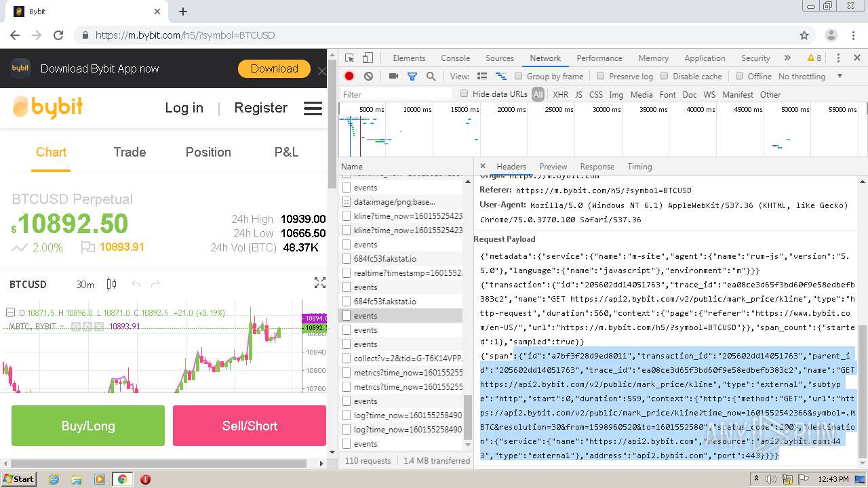This screenshot has width=868, height=488.
Task: Use large request rows view
Action: (482, 77)
